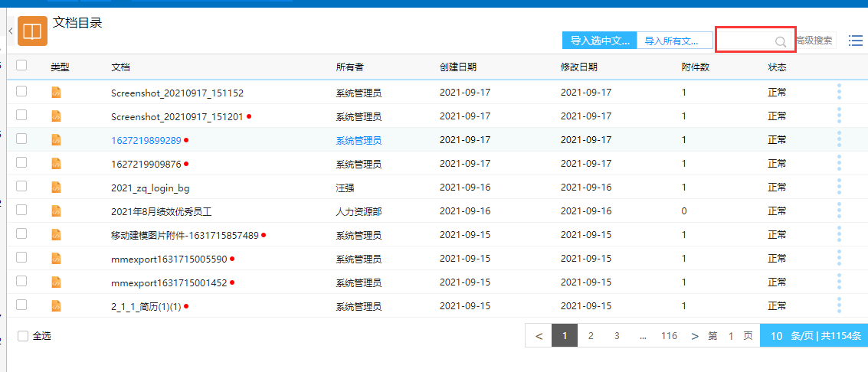
Task: Click the 高级搜索 advanced search button
Action: click(814, 41)
